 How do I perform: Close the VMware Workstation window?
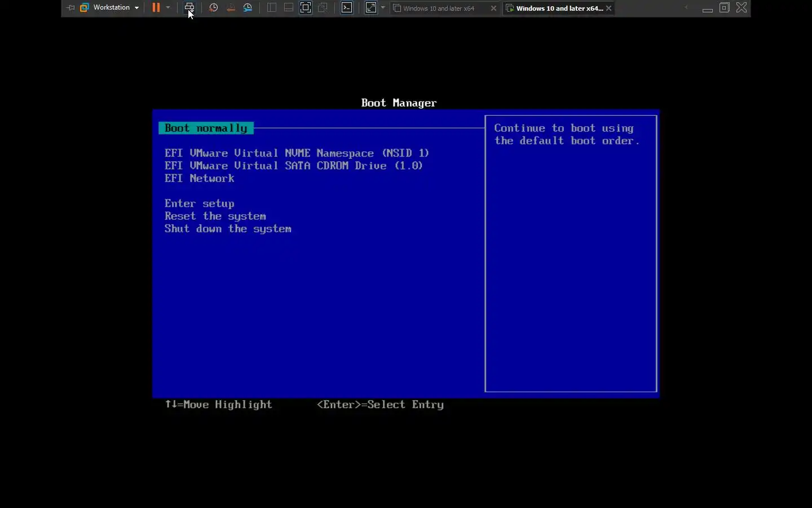pyautogui.click(x=742, y=8)
